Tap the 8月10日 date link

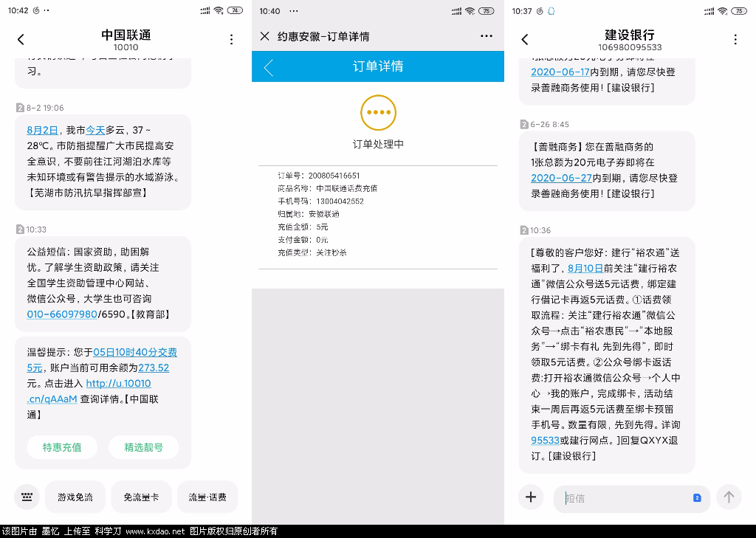585,269
